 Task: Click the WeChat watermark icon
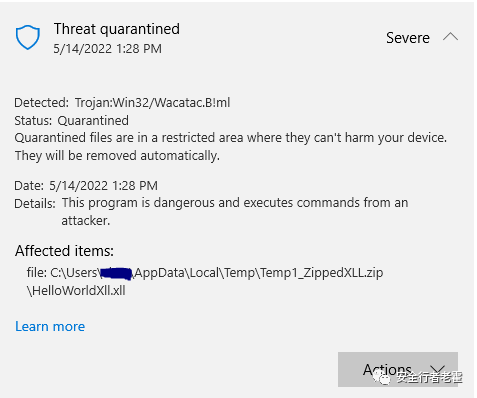[381, 378]
